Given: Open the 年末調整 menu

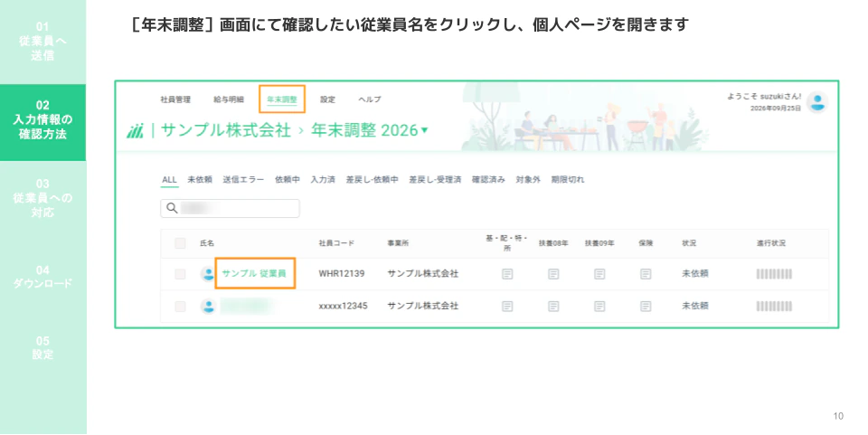Looking at the screenshot, I should point(282,99).
